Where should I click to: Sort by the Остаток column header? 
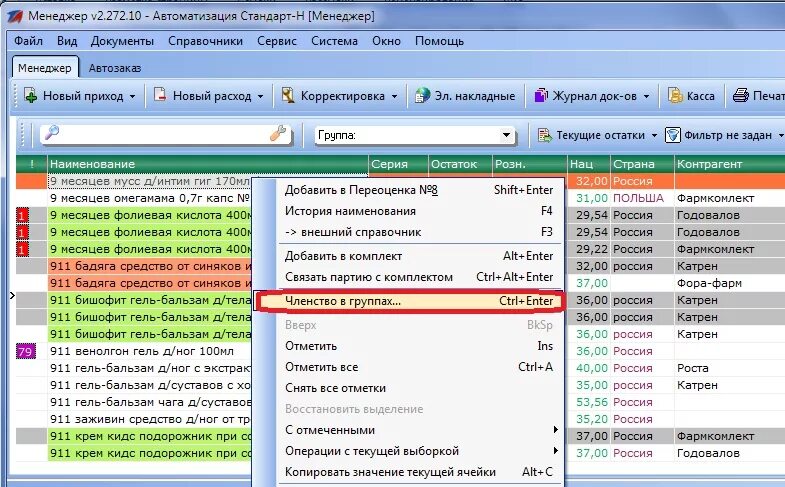[x=460, y=164]
